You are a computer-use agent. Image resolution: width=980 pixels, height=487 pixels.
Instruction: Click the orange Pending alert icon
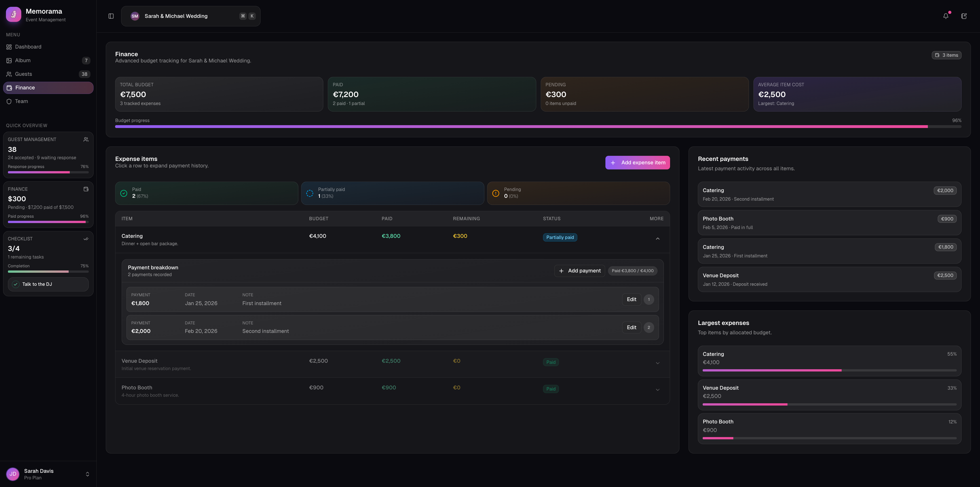[496, 193]
